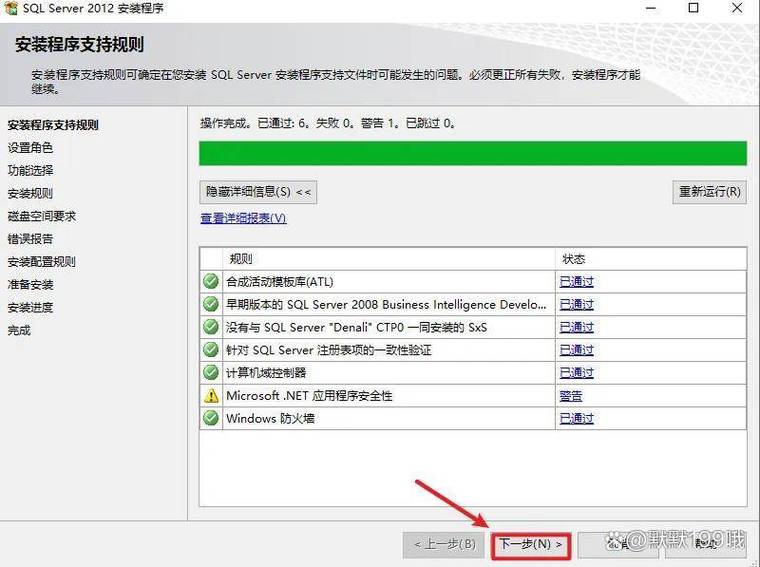Minimize the setup window

point(651,8)
